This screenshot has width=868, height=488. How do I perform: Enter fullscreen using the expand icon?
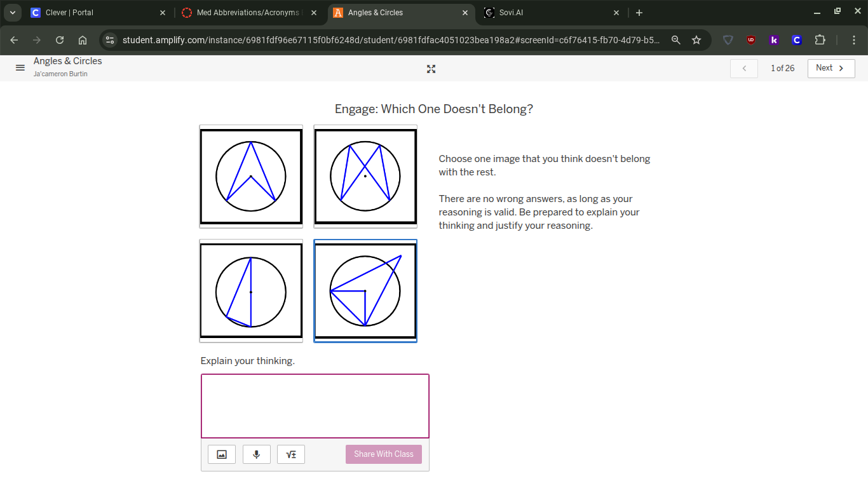431,69
